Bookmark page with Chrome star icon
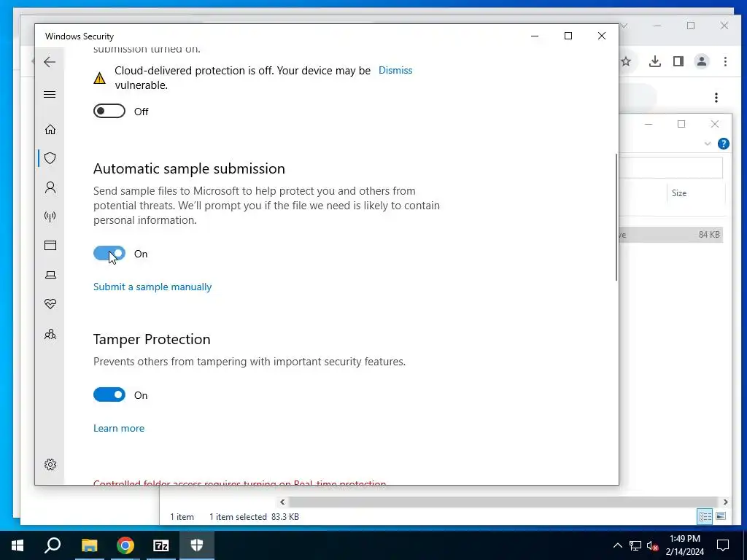 [x=626, y=61]
